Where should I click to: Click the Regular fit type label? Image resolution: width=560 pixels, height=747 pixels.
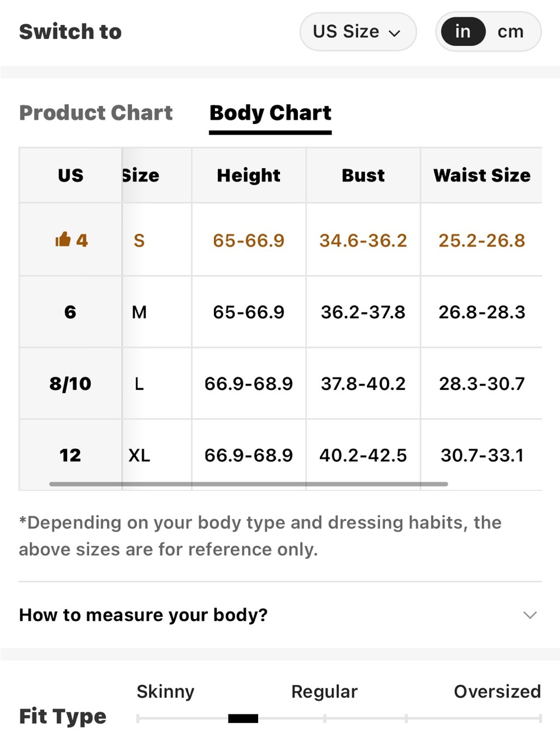tap(324, 692)
